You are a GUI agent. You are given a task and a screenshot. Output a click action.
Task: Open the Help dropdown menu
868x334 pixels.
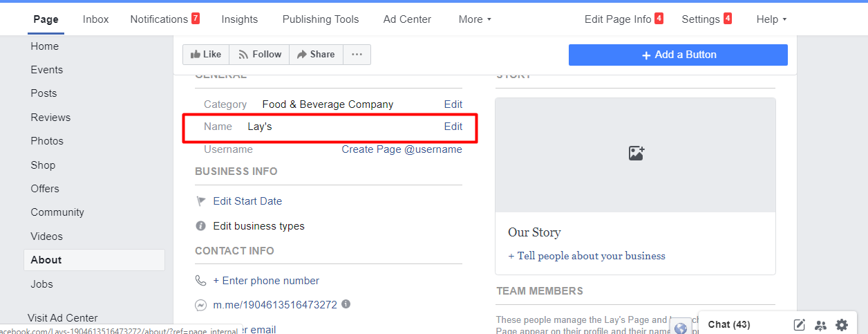tap(771, 19)
